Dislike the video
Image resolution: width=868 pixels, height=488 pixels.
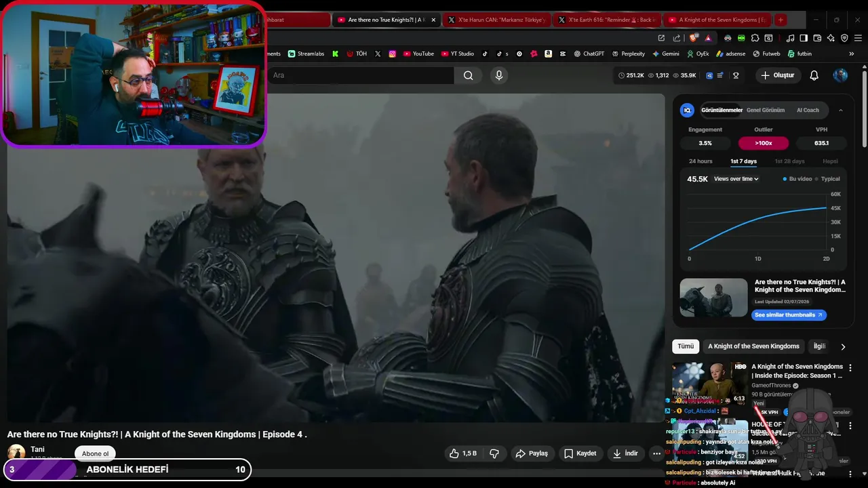494,453
